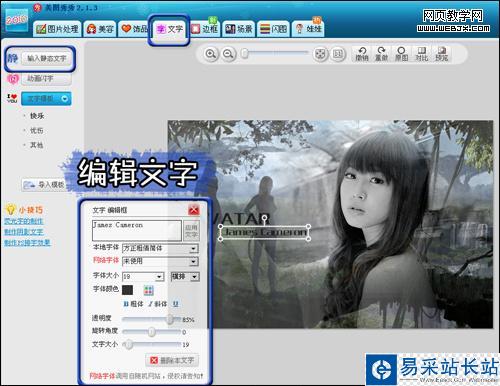Click the lightbulb tips icon
The image size is (500, 386).
10,209
